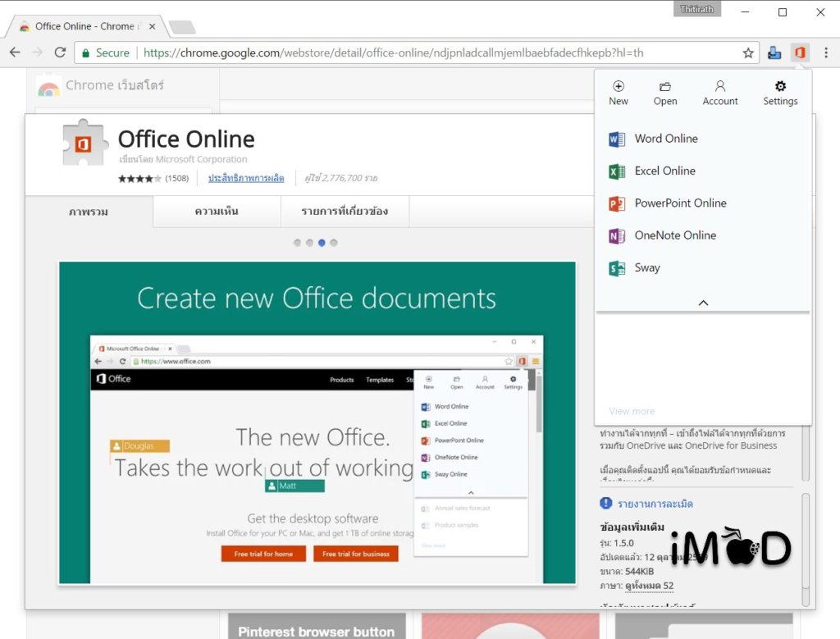Click the รายงานการละเมิด report abuse link
Image resolution: width=840 pixels, height=639 pixels.
(x=655, y=503)
